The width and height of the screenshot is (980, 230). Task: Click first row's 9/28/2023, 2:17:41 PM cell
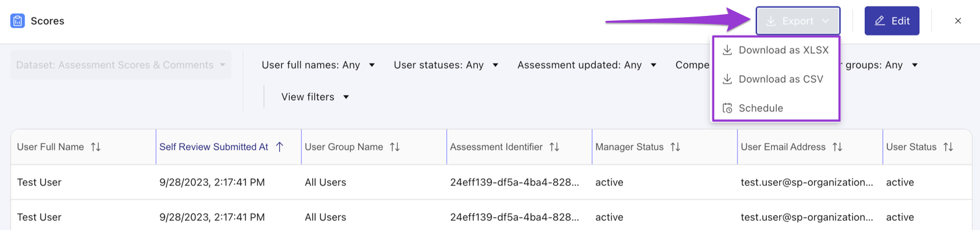pyautogui.click(x=212, y=182)
